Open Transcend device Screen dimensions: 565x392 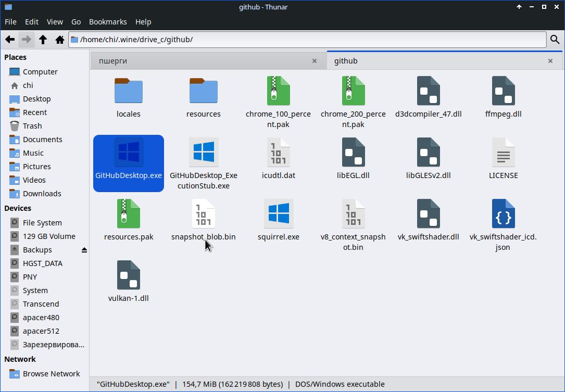(x=41, y=304)
